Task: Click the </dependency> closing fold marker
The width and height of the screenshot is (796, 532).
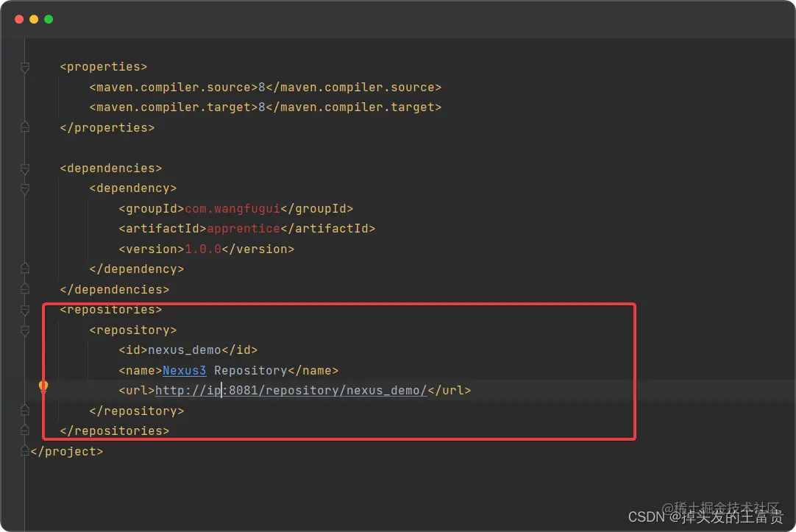Action: point(24,268)
